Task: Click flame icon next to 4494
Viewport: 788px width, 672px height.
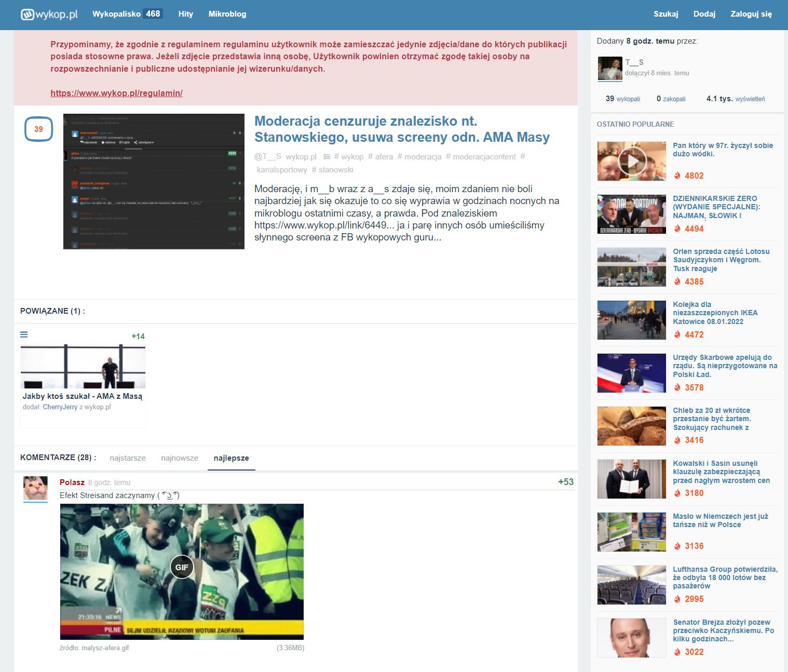Action: point(677,229)
